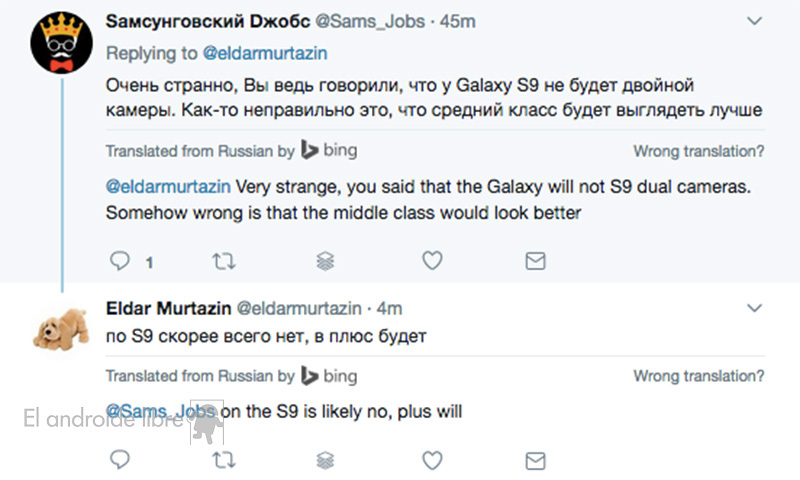800x480 pixels.
Task: Send first tweet via direct message
Action: [x=536, y=262]
